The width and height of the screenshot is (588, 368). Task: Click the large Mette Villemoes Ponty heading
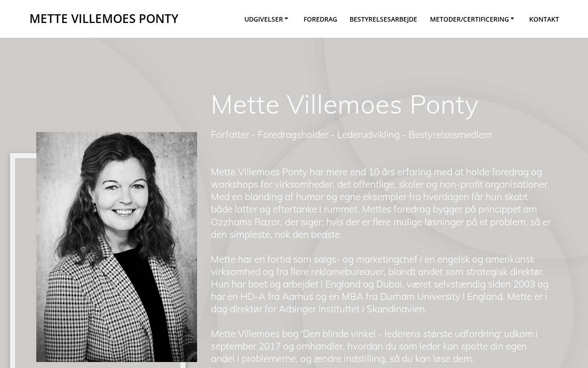345,104
